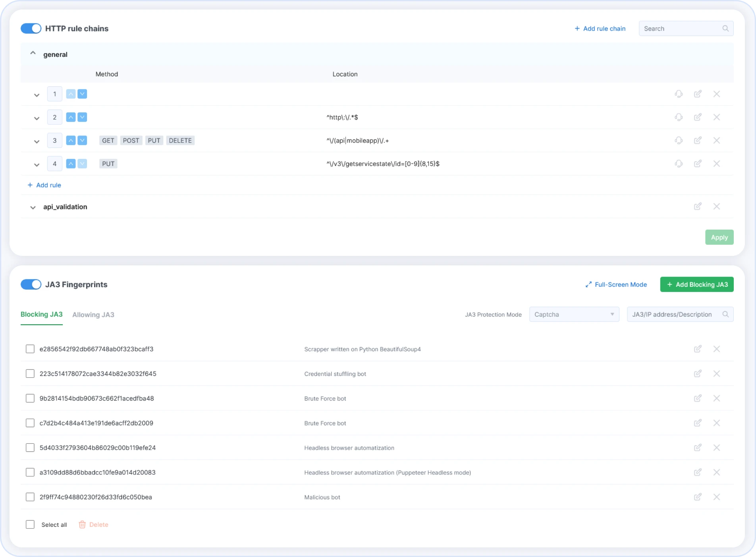756x557 pixels.
Task: Select the Blocking JA3 tab
Action: coord(42,315)
